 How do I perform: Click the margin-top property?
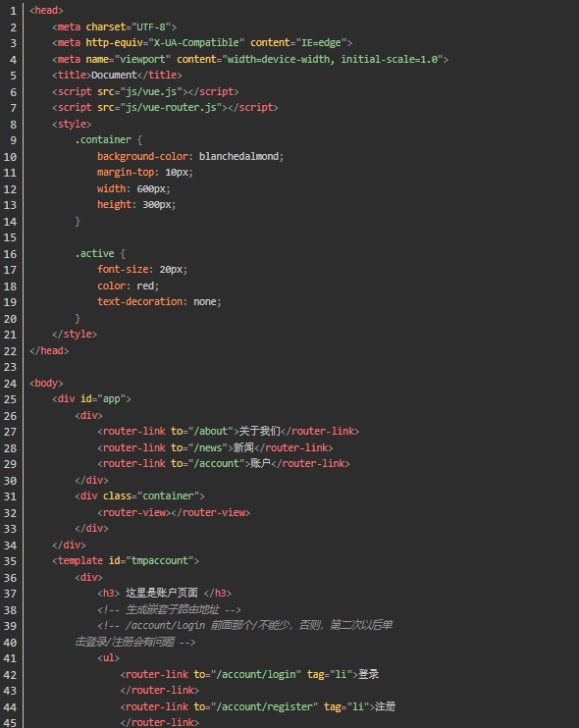pyautogui.click(x=126, y=173)
